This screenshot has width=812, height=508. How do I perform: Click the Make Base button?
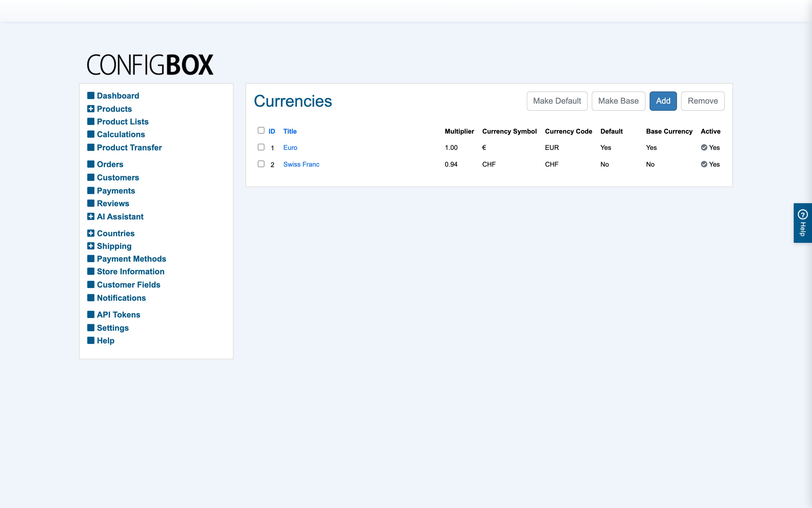coord(618,101)
